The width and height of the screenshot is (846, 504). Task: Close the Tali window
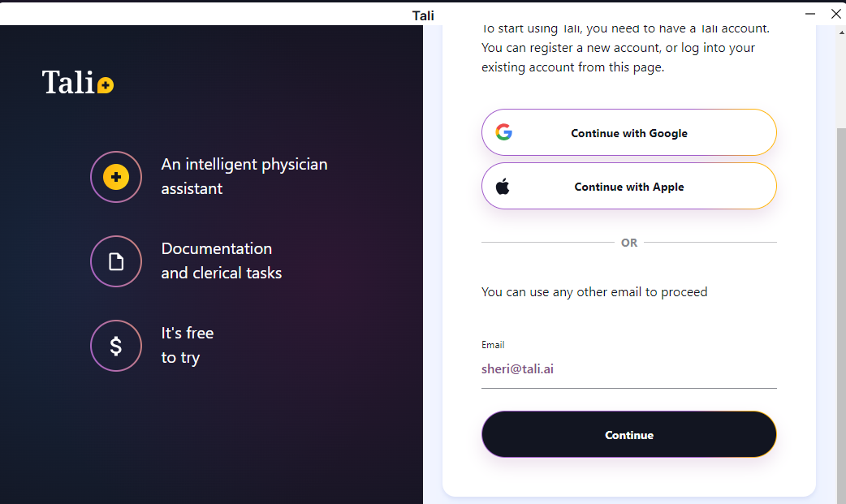(x=835, y=14)
